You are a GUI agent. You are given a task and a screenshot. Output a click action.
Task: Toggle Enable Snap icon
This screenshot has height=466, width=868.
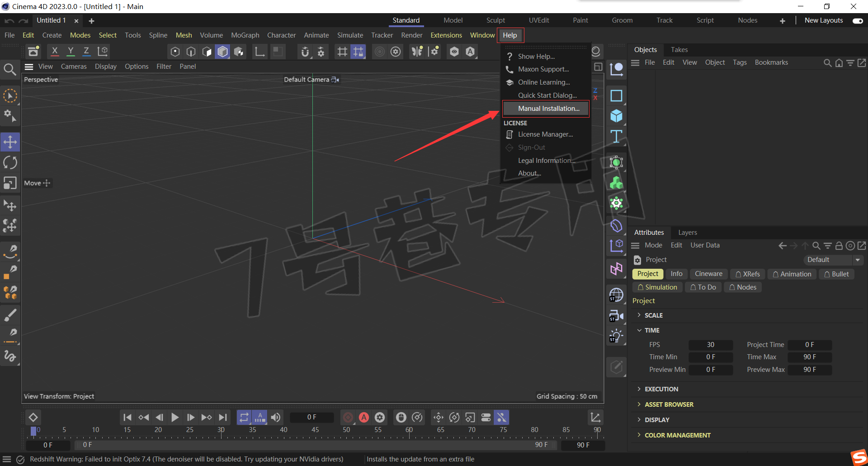[x=305, y=52]
